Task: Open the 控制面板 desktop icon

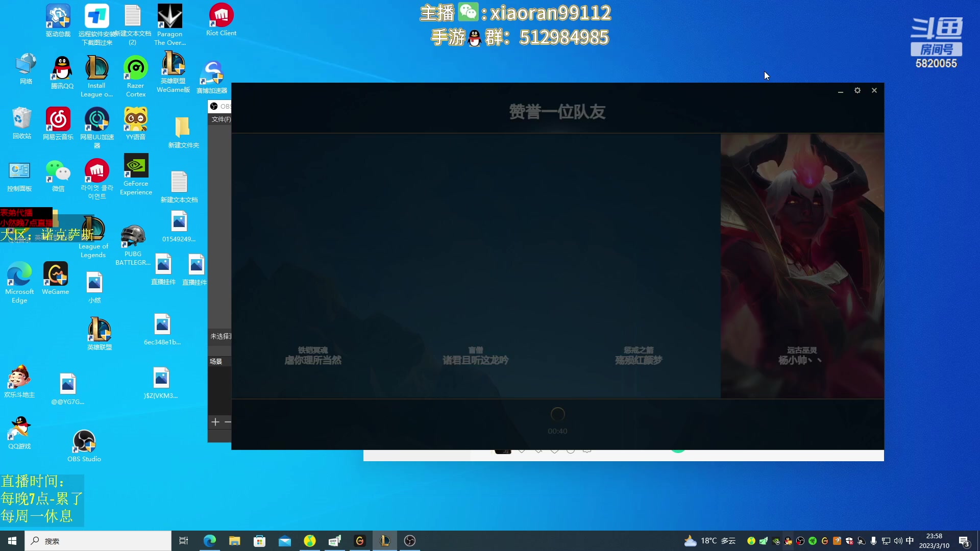Action: coord(19,176)
